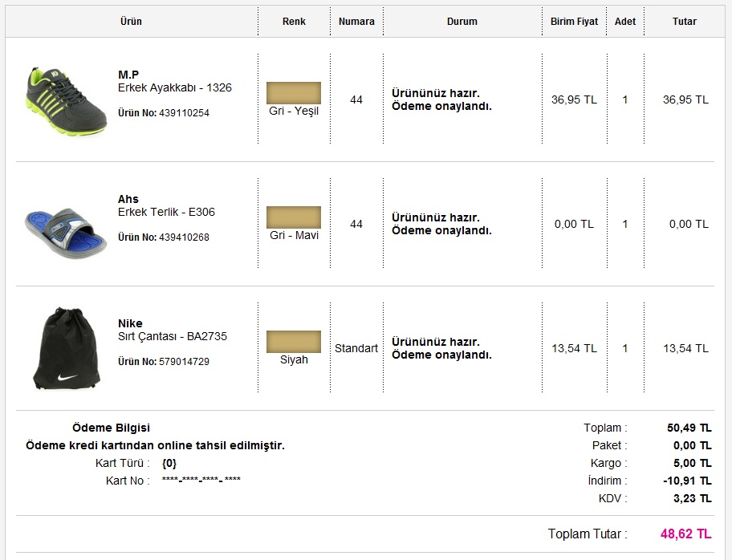Click the Ürün column header

click(131, 22)
